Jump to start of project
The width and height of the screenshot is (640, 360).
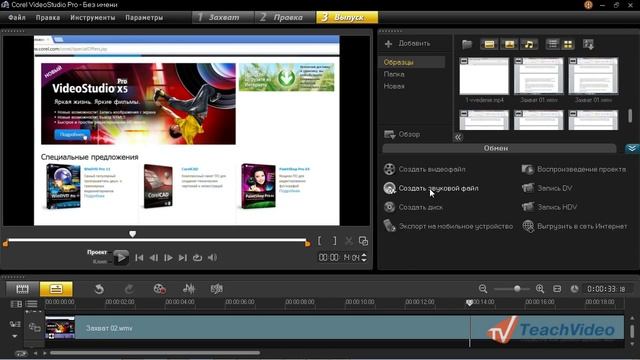pos(139,258)
